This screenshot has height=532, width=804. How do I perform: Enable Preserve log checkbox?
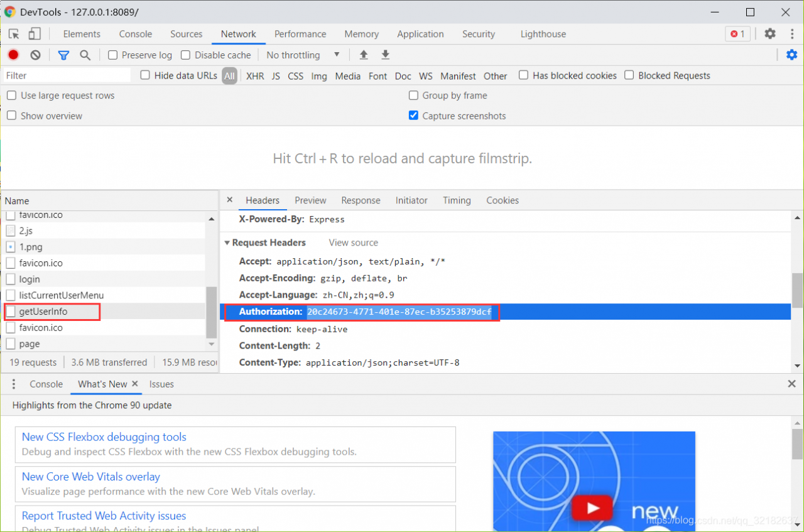pos(113,55)
